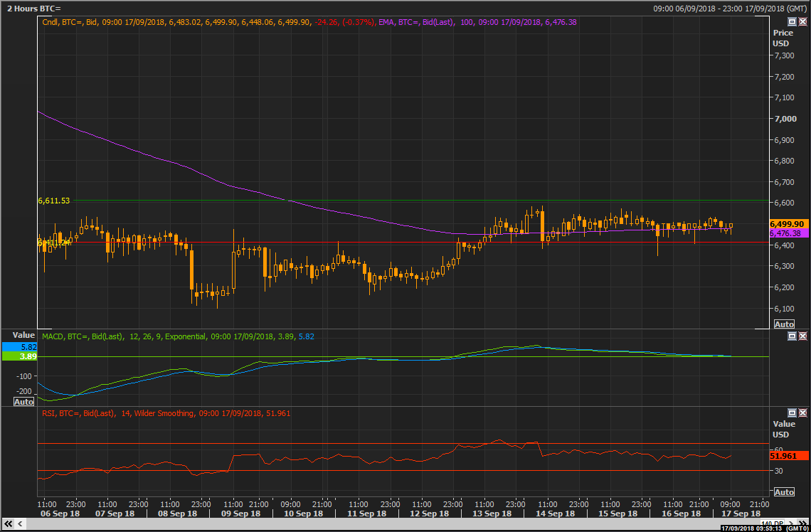Jump to earliest data with double-left arrow

(x=9, y=524)
